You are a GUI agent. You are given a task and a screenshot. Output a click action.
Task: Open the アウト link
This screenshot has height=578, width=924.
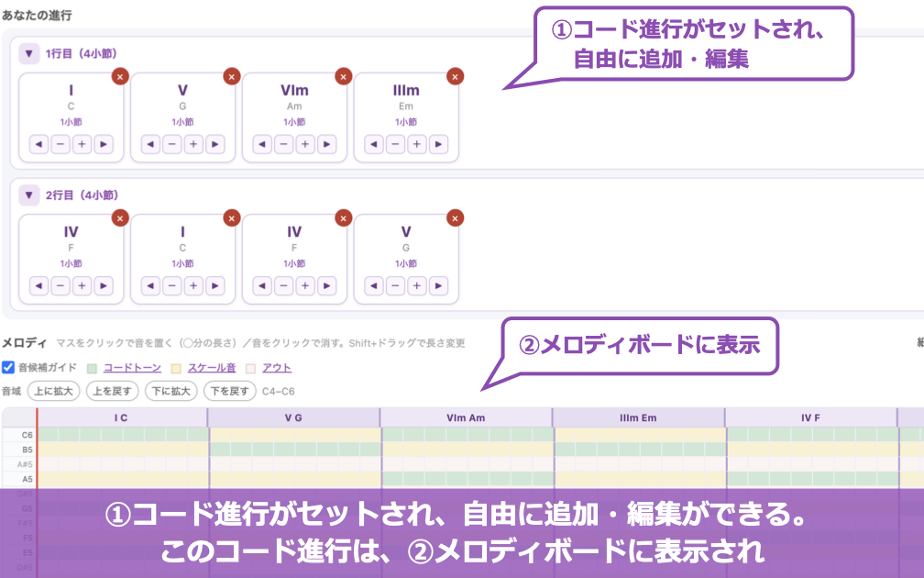point(277,367)
